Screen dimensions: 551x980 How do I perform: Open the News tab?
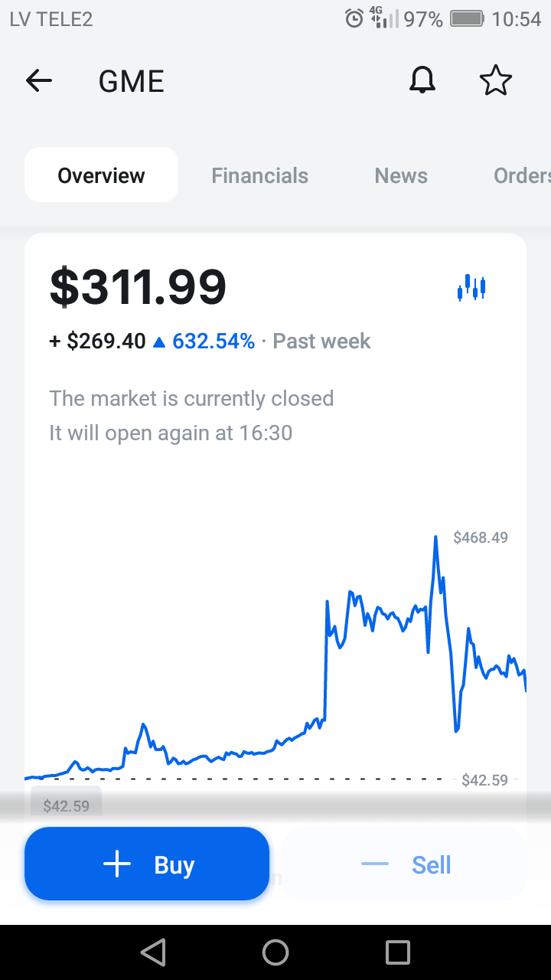[401, 175]
